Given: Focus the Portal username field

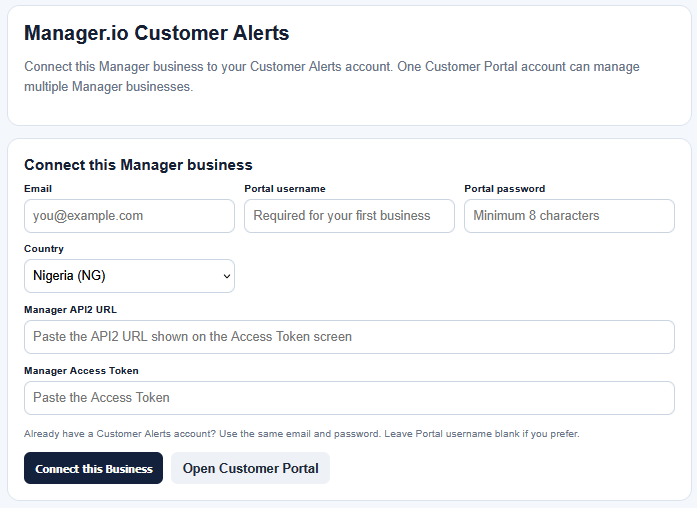Looking at the screenshot, I should tap(349, 216).
